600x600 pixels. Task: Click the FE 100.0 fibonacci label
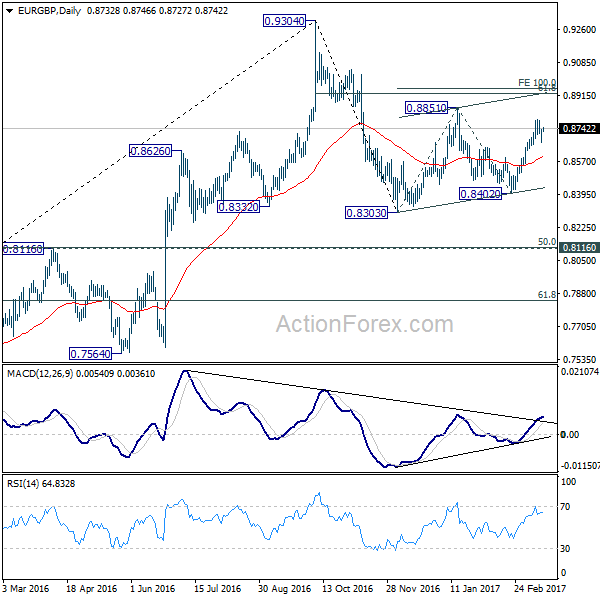click(x=537, y=82)
